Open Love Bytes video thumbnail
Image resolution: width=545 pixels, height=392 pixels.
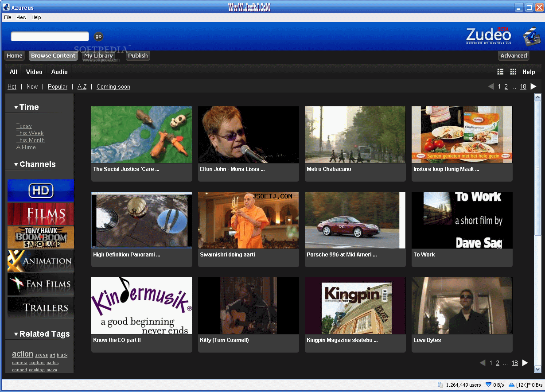click(x=462, y=306)
